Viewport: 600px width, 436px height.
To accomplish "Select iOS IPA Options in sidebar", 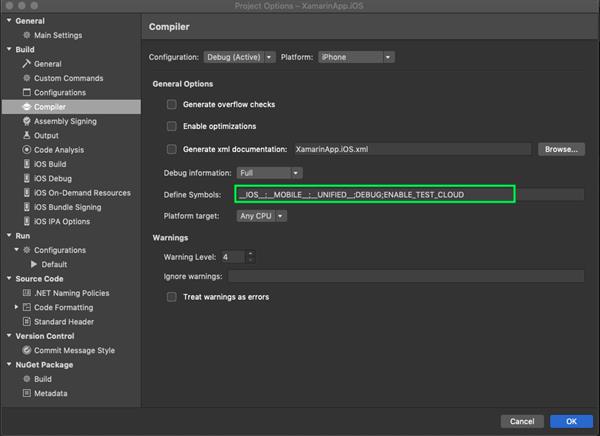I will point(61,222).
